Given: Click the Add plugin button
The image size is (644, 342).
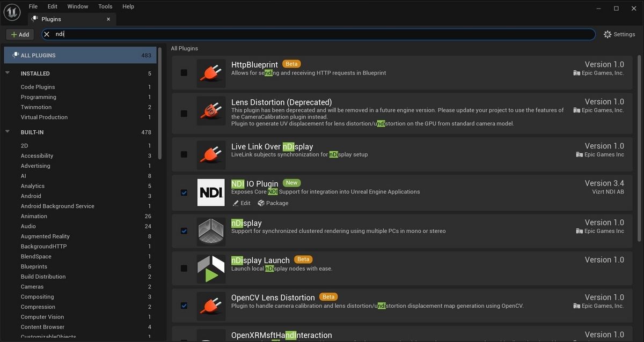Looking at the screenshot, I should pyautogui.click(x=20, y=34).
